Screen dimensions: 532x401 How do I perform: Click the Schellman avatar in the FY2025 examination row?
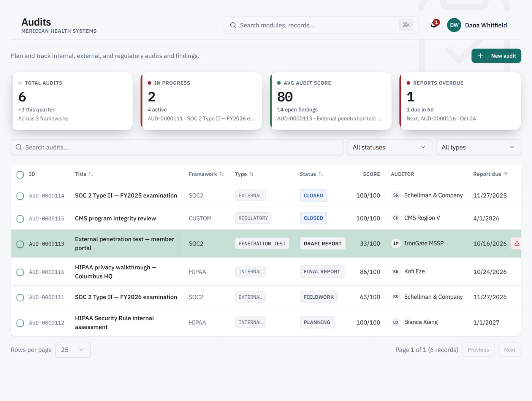click(396, 195)
